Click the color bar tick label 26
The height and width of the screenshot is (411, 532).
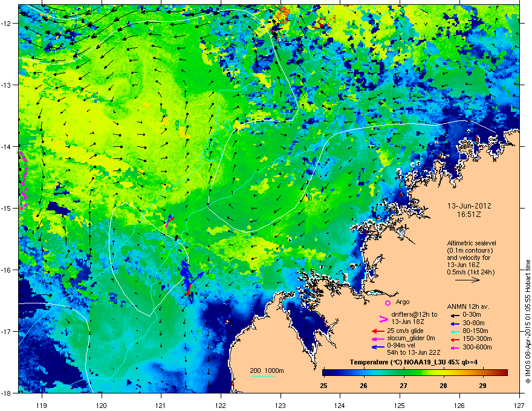364,386
